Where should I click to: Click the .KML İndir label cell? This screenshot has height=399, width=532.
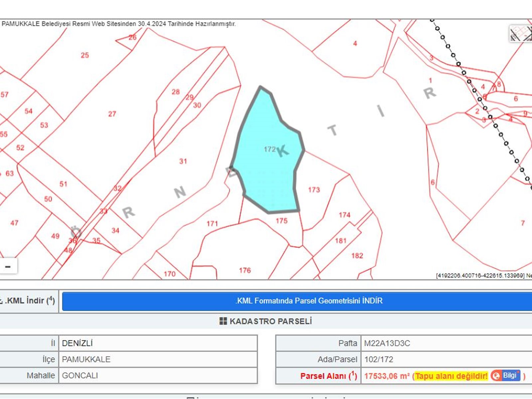pos(28,301)
